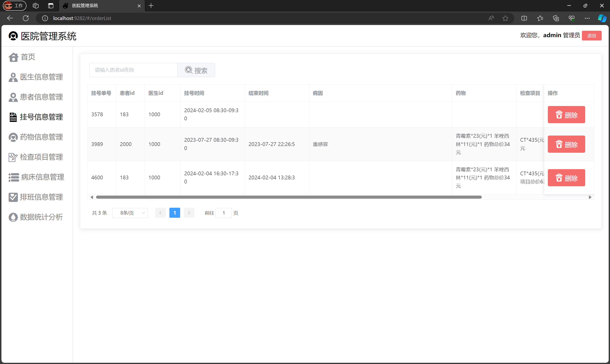Screen dimensions: 610x364
Task: Open browser settings and more menu
Action: pyautogui.click(x=587, y=18)
